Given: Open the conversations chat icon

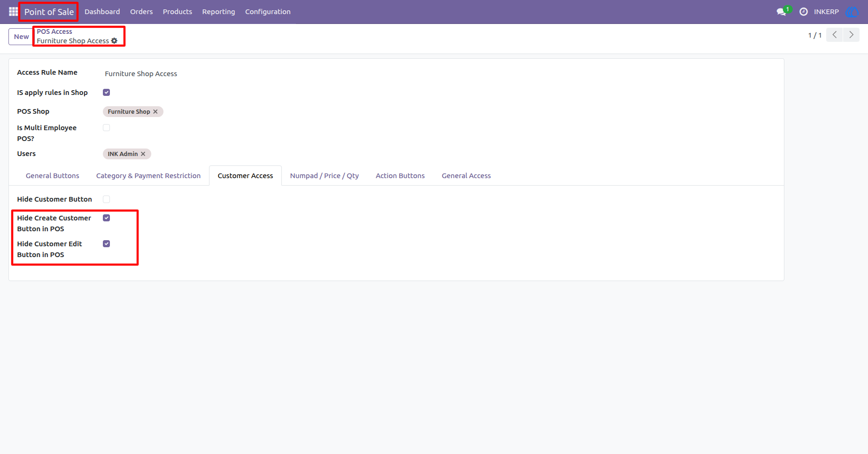Looking at the screenshot, I should [x=782, y=12].
